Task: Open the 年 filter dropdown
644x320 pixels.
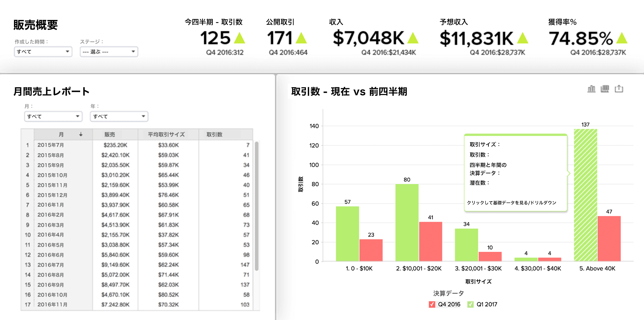Action: (119, 117)
